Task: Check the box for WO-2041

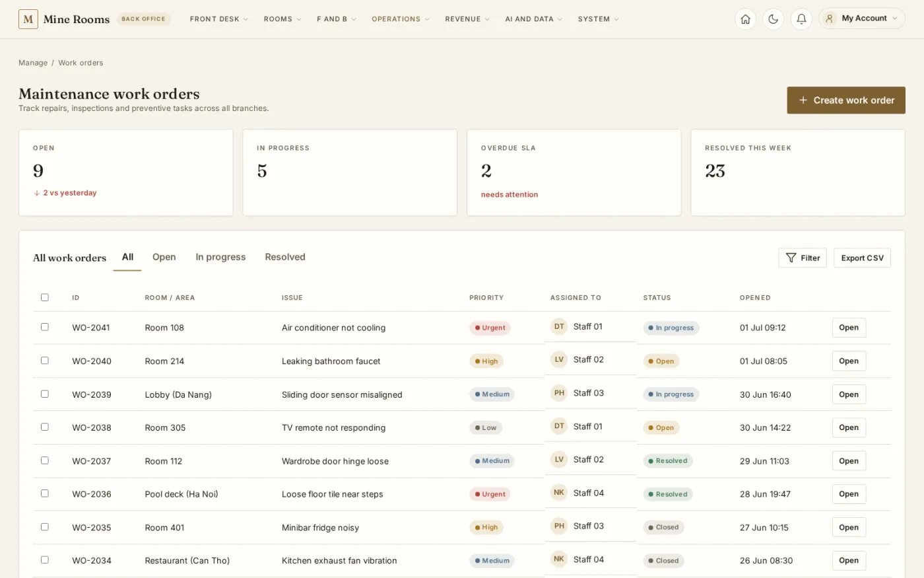Action: pos(45,327)
